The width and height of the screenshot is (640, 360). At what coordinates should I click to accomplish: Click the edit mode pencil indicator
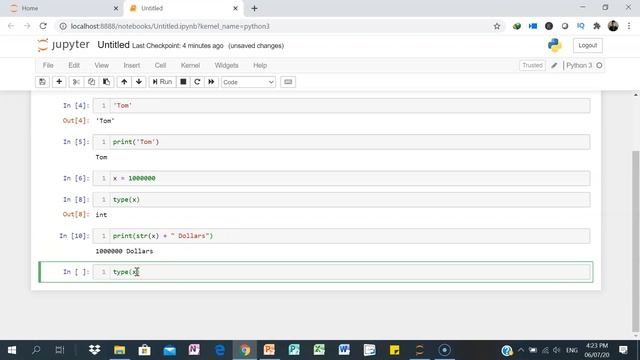[x=554, y=65]
